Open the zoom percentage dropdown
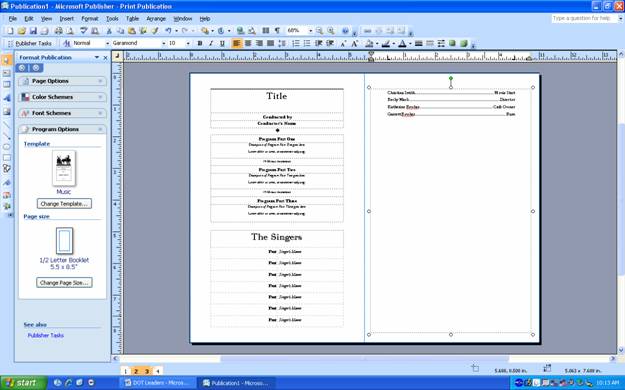The width and height of the screenshot is (625, 390). (x=311, y=31)
